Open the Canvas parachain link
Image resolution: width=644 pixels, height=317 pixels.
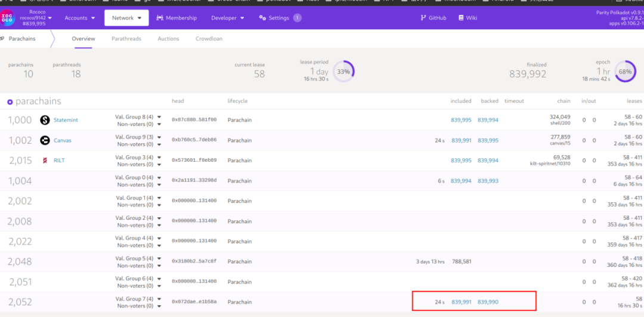(63, 140)
